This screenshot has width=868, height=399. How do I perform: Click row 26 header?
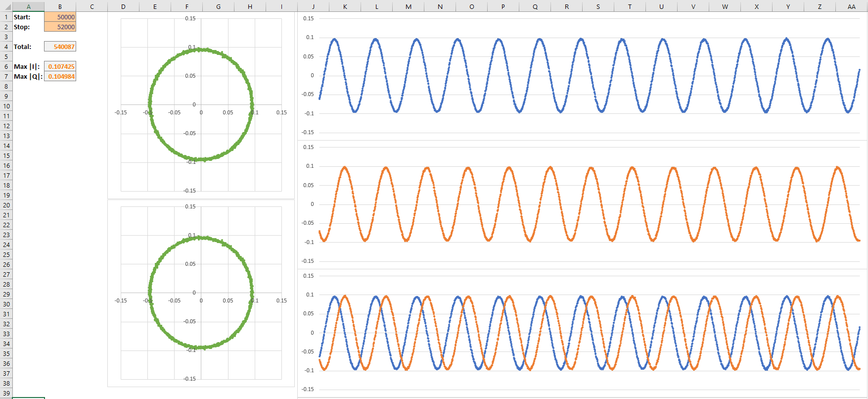(6, 264)
